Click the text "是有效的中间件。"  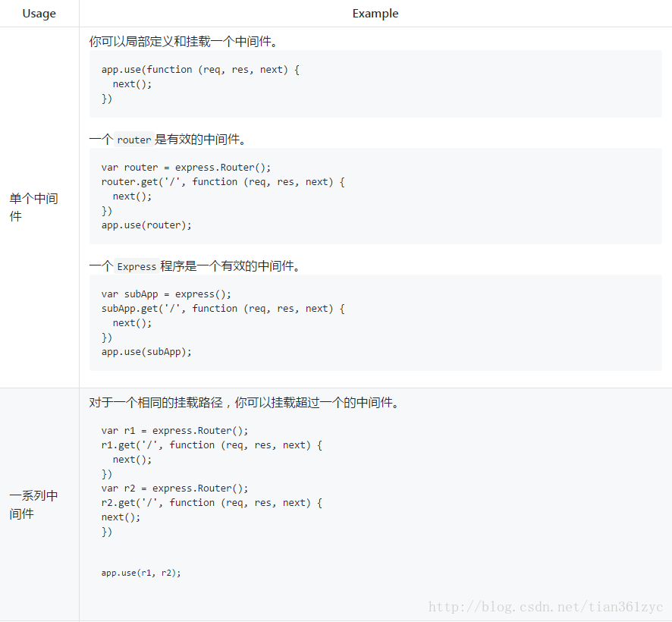200,140
